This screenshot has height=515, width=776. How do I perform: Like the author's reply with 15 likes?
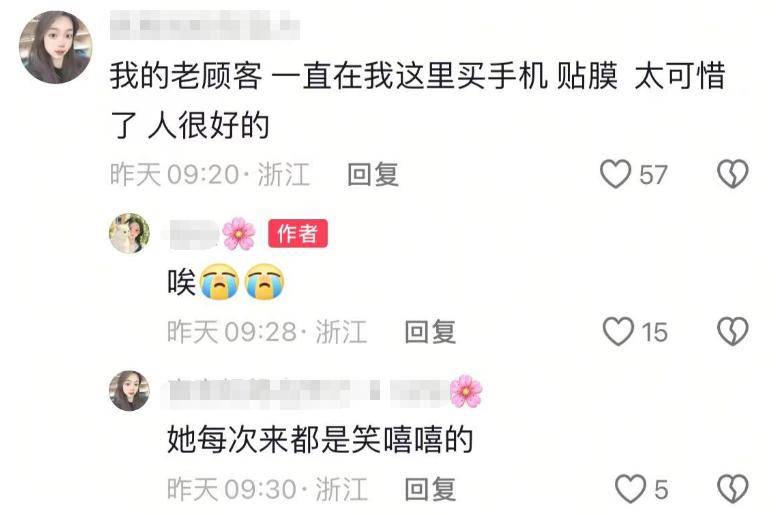618,331
